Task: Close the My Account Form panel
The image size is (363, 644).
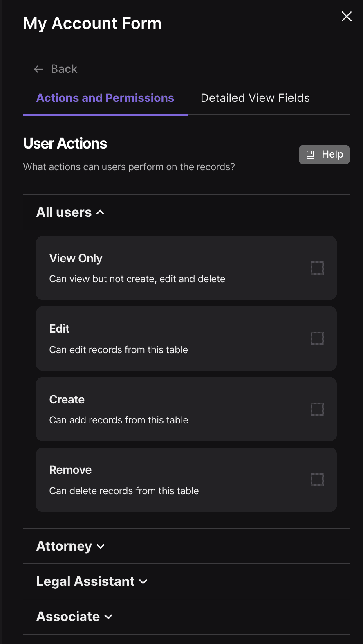Action: pyautogui.click(x=347, y=16)
